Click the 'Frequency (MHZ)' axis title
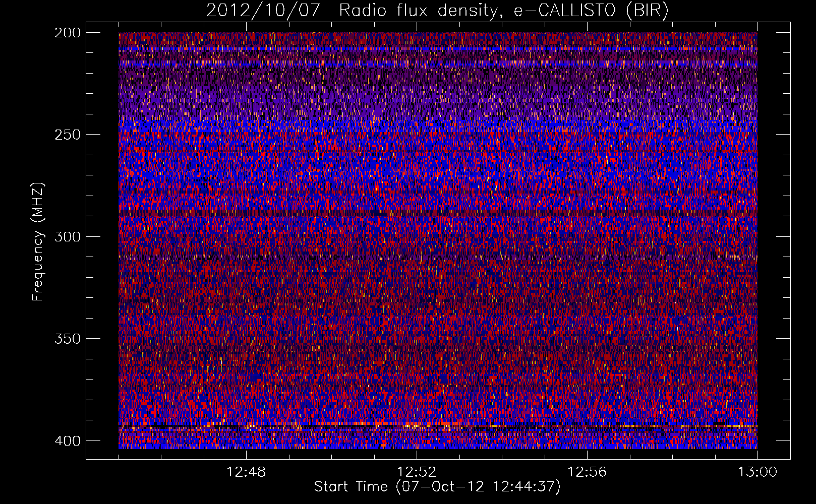The image size is (816, 504). (x=38, y=241)
